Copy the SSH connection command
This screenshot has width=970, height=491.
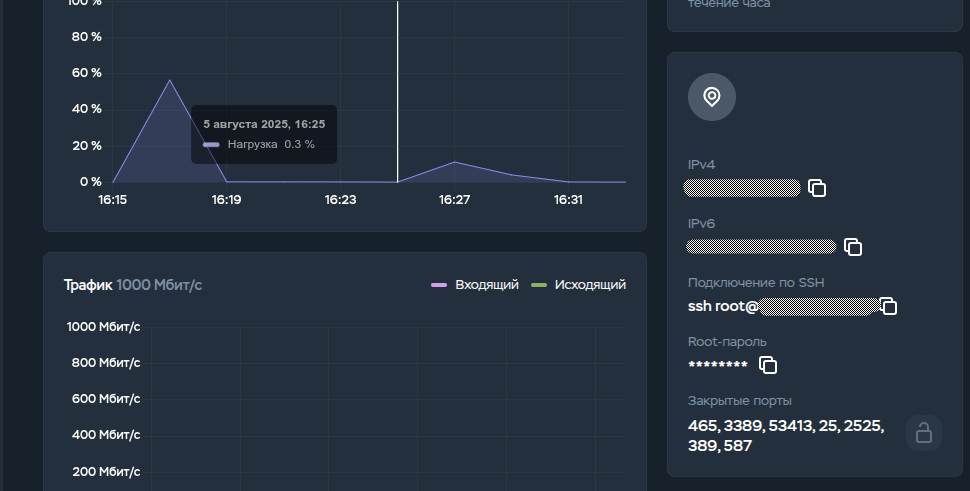pos(888,306)
